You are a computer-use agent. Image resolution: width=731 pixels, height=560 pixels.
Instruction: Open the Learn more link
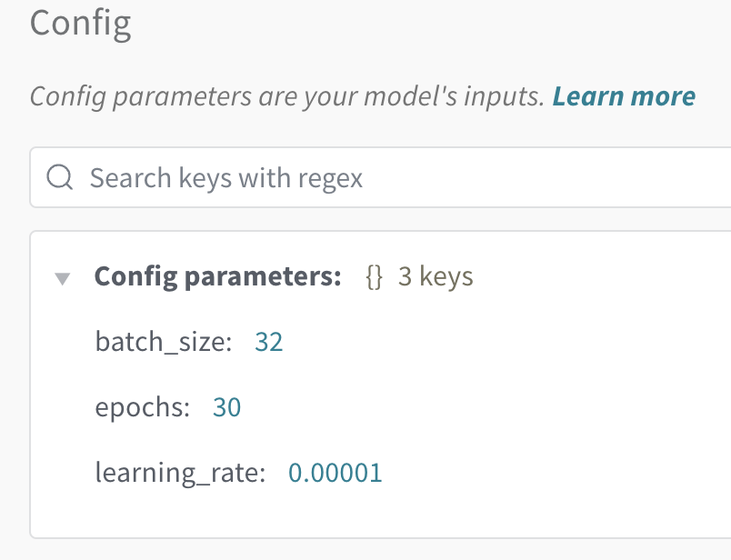(624, 96)
